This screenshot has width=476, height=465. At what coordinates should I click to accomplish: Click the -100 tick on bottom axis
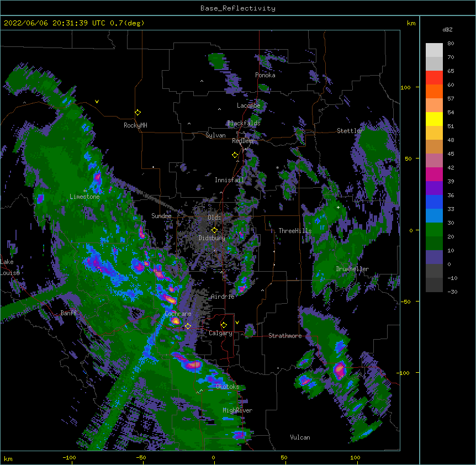[69, 457]
